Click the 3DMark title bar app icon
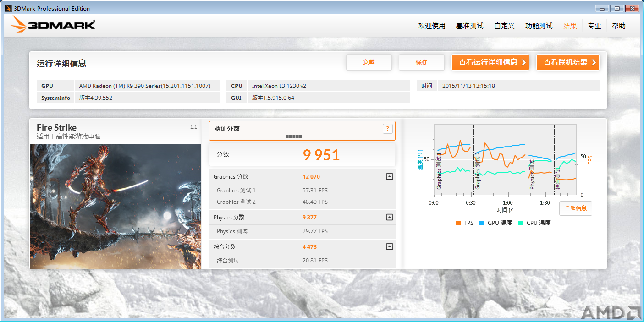The width and height of the screenshot is (644, 322). (x=8, y=8)
